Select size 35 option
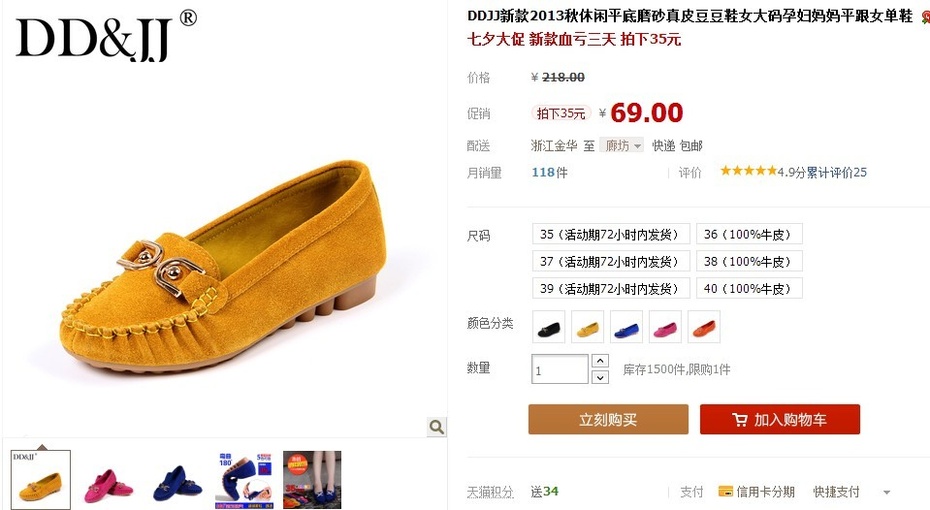 tap(611, 234)
